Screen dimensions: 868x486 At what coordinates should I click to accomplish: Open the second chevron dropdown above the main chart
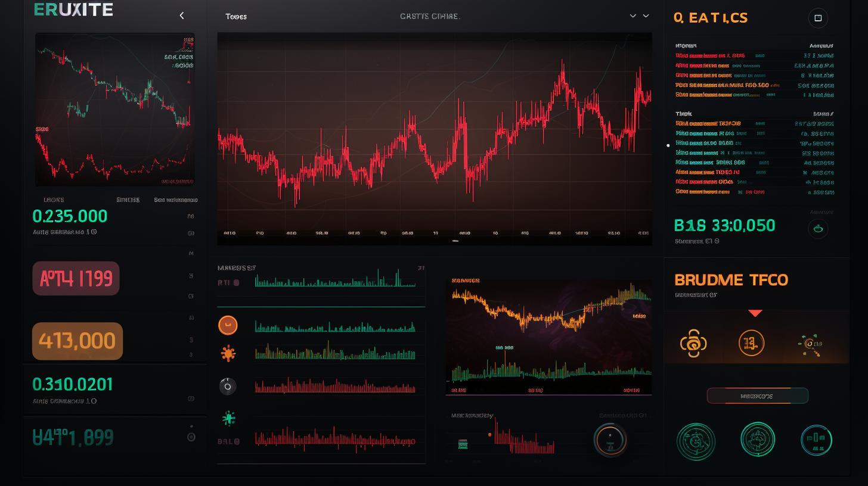tap(646, 16)
